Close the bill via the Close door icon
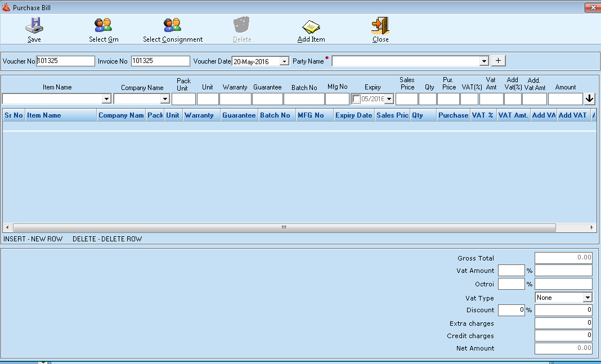The width and height of the screenshot is (601, 364). pyautogui.click(x=379, y=28)
